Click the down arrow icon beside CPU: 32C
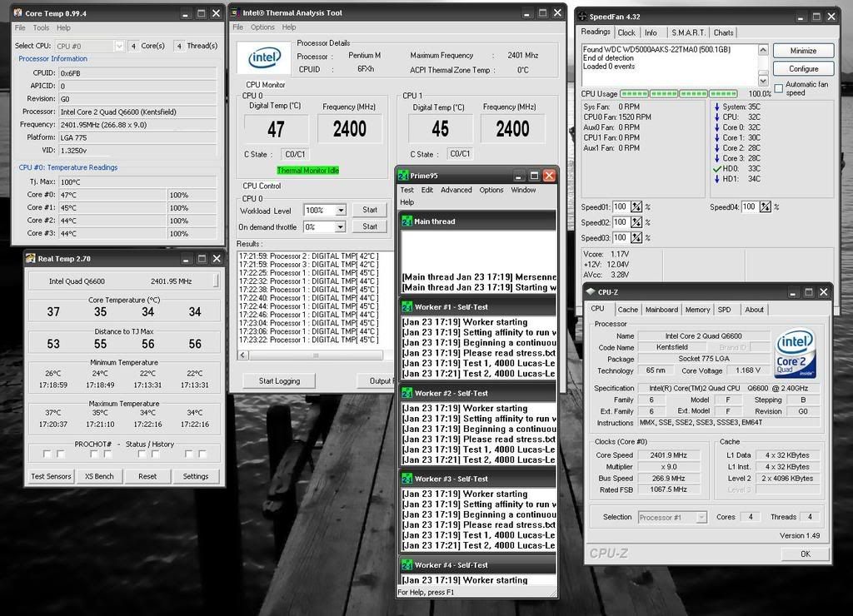The width and height of the screenshot is (853, 616). coord(717,117)
